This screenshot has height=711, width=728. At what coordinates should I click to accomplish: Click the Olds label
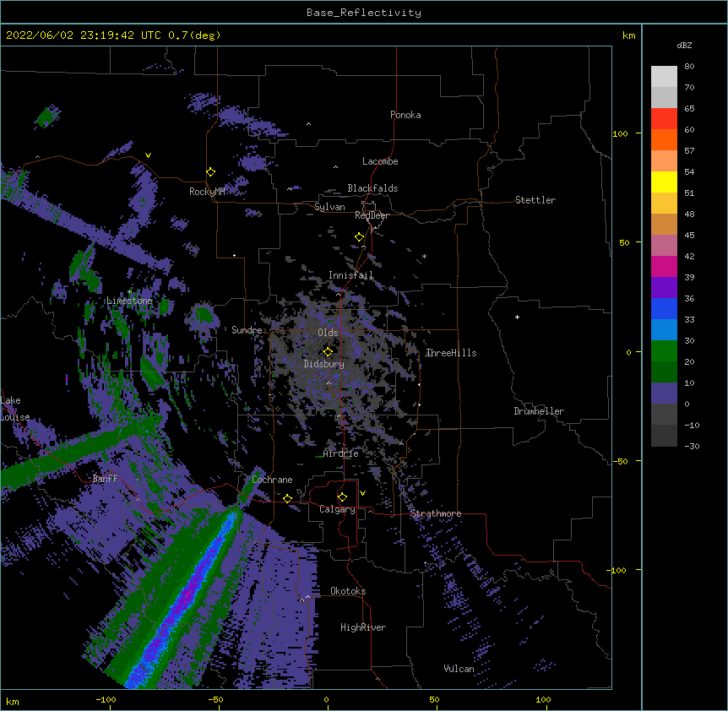(328, 333)
